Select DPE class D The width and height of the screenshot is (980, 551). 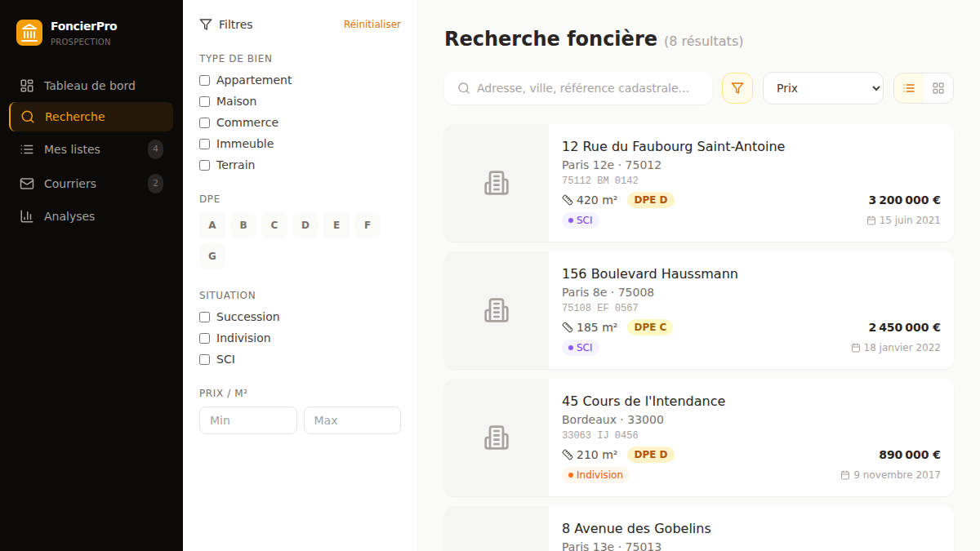coord(305,225)
